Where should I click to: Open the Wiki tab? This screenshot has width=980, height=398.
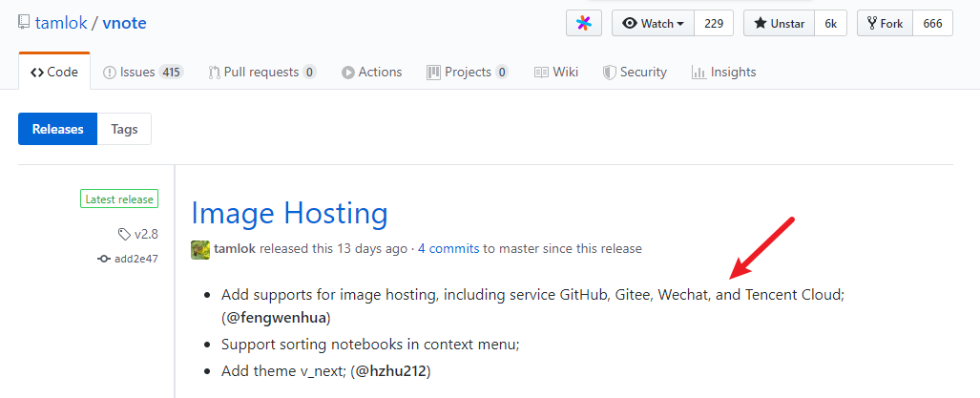[x=556, y=73]
